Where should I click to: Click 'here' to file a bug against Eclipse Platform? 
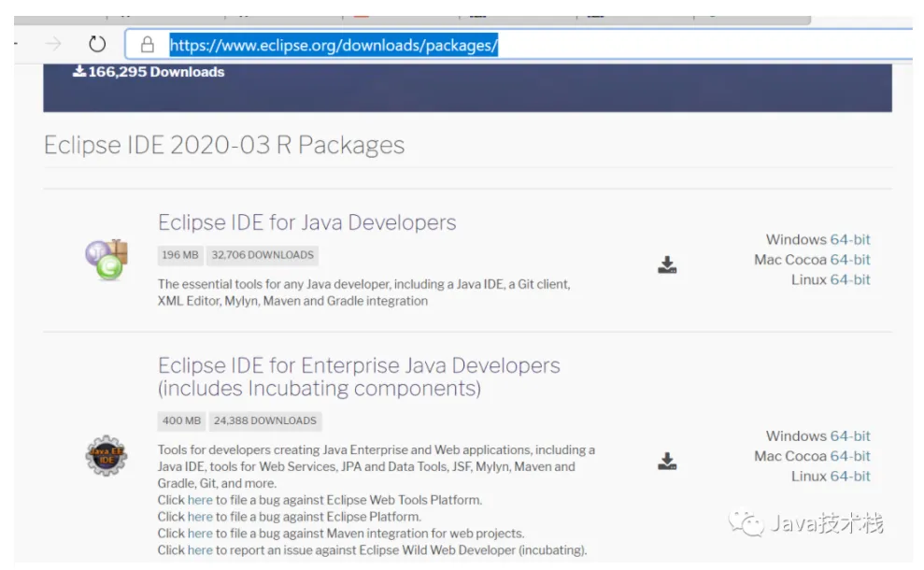[x=200, y=517]
